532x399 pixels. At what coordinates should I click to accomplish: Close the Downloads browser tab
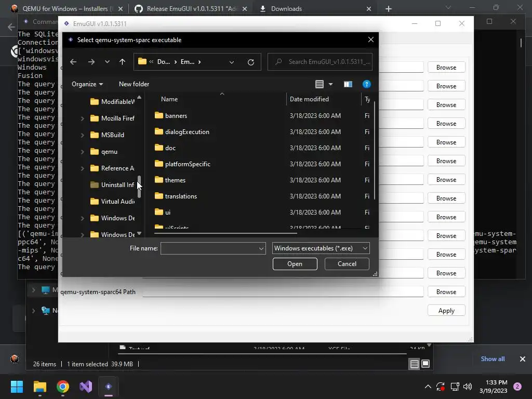coord(369,9)
